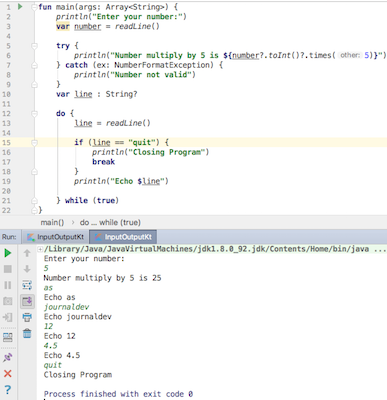This screenshot has width=387, height=400.
Task: Click the Down the stack trace arrow
Action: (27, 269)
